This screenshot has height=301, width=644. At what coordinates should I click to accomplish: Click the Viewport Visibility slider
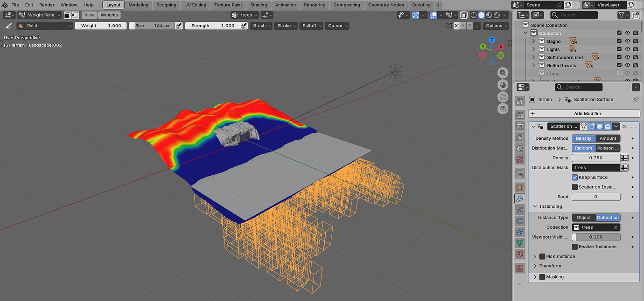596,237
